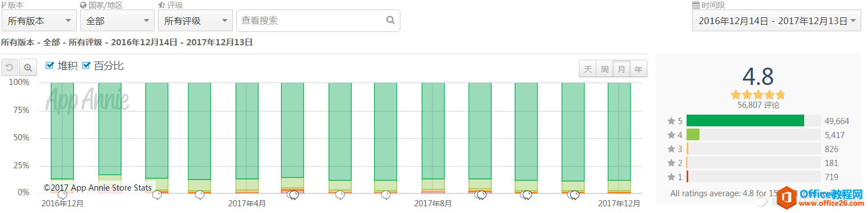Image resolution: width=868 pixels, height=213 pixels.
Task: Click the 5-star row star icon
Action: click(x=671, y=121)
